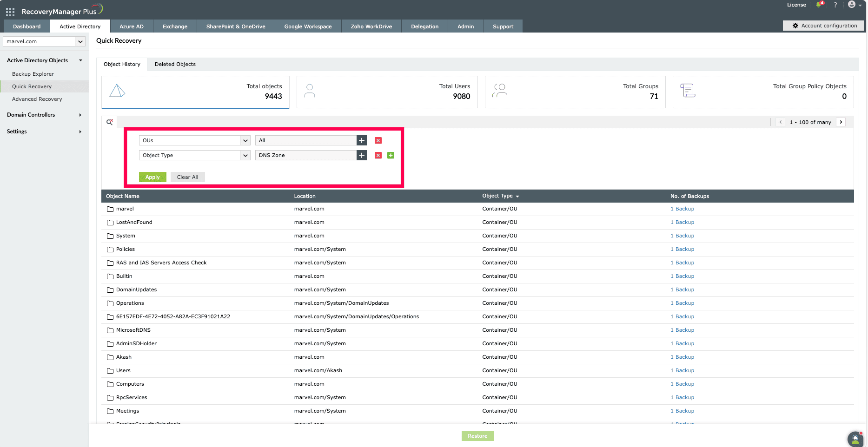
Task: Go to the previous results page
Action: [x=781, y=122]
